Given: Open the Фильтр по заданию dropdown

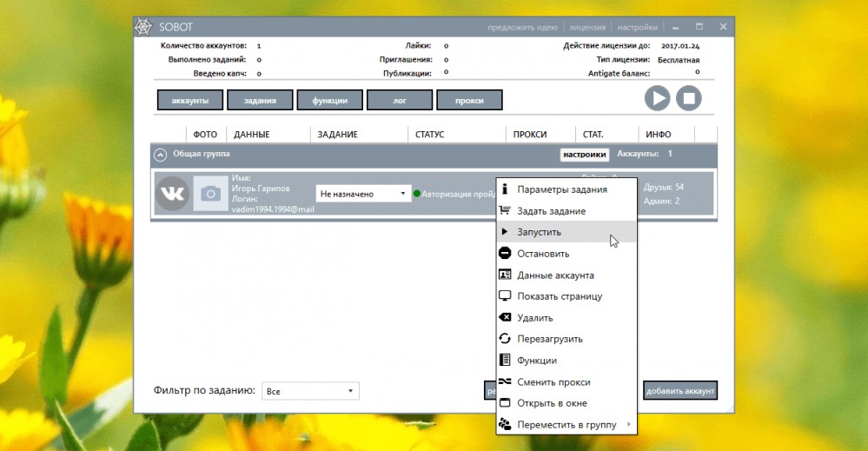Looking at the screenshot, I should pos(310,391).
